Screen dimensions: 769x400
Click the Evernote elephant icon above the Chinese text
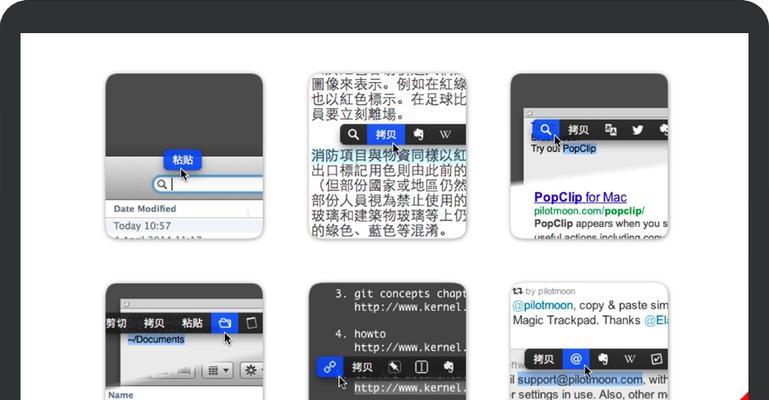tap(418, 134)
